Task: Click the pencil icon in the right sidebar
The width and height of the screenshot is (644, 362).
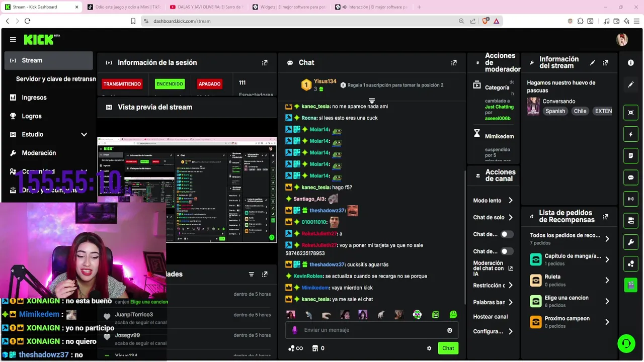Action: tap(631, 84)
